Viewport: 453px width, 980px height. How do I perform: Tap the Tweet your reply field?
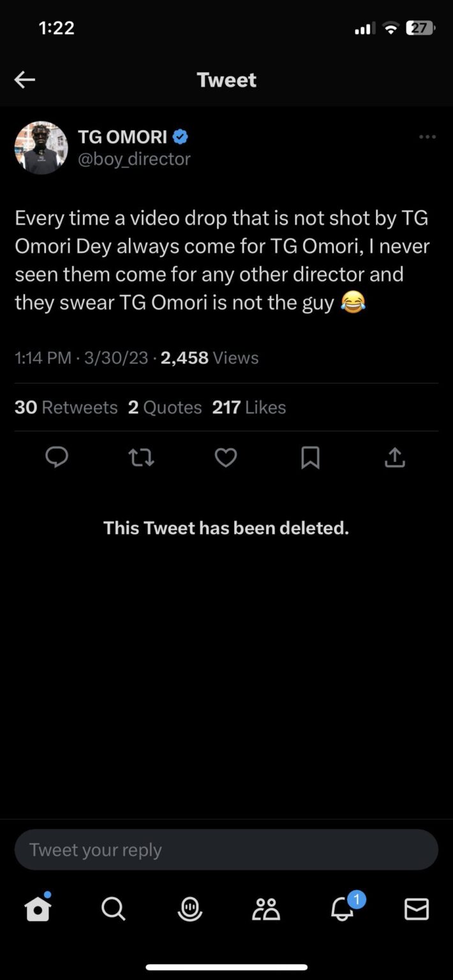point(226,850)
